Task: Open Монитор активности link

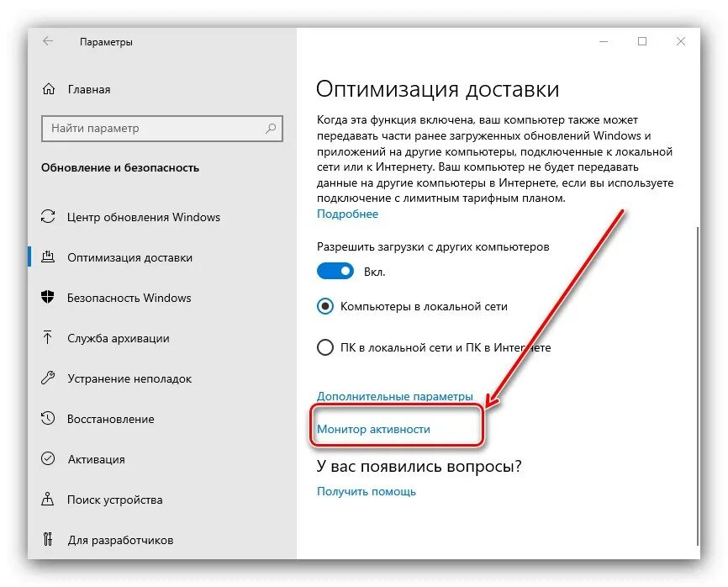Action: [373, 429]
